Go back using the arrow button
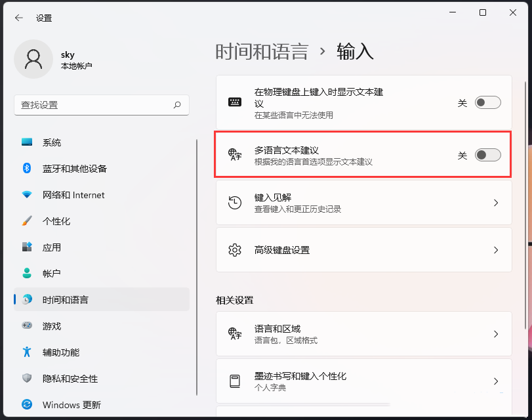Image resolution: width=532 pixels, height=420 pixels. [x=18, y=18]
